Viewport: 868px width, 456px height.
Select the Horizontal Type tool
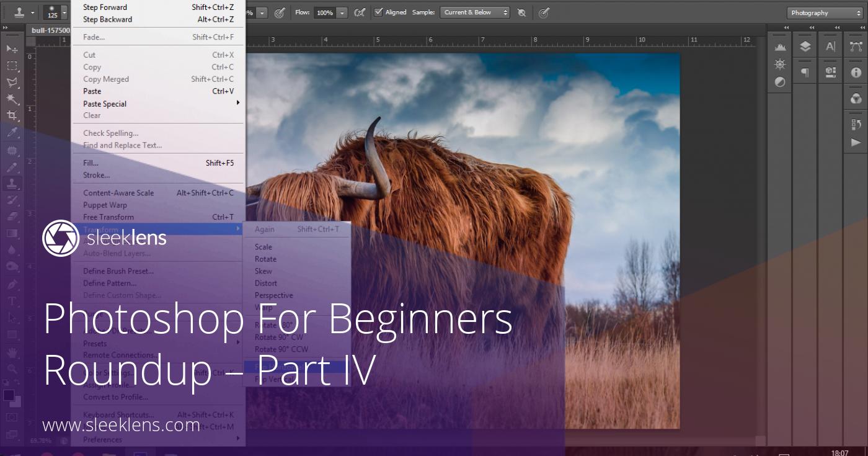coord(12,300)
